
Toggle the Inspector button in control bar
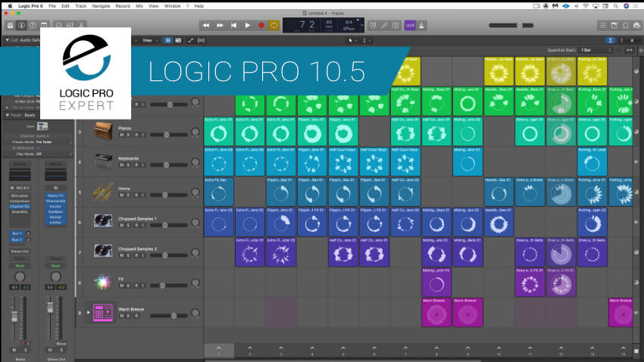click(21, 26)
